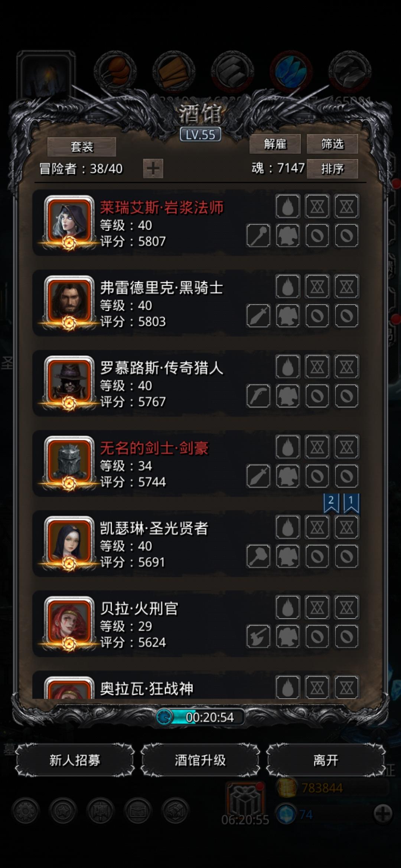Screen dimensions: 401x868
Task: Click the flame skill slot of 莱瑞艾斯·岩浆法师
Action: coord(288,206)
